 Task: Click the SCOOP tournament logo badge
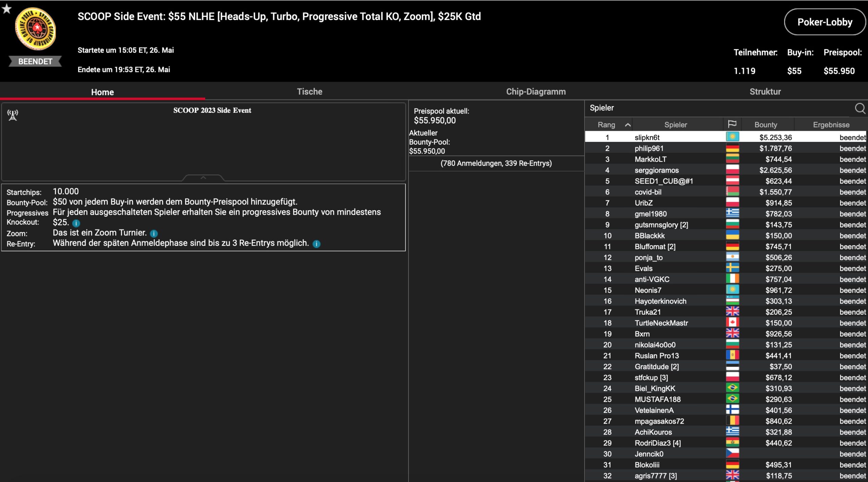click(x=35, y=29)
